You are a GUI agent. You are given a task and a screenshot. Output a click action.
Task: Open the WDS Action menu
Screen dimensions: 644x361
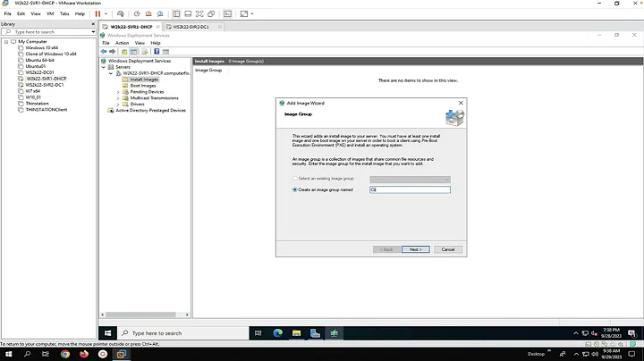pyautogui.click(x=122, y=43)
